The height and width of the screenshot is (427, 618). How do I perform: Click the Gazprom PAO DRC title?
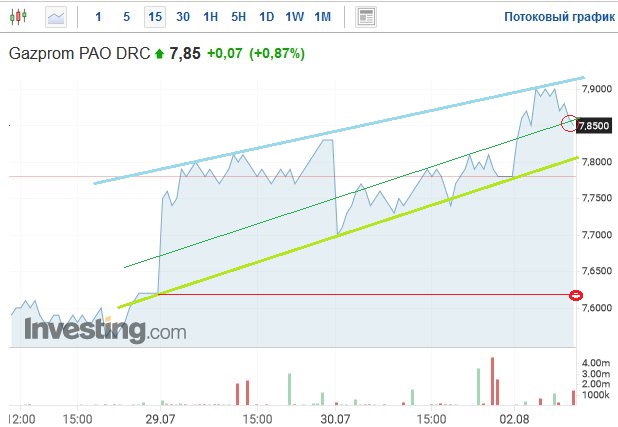coord(79,54)
